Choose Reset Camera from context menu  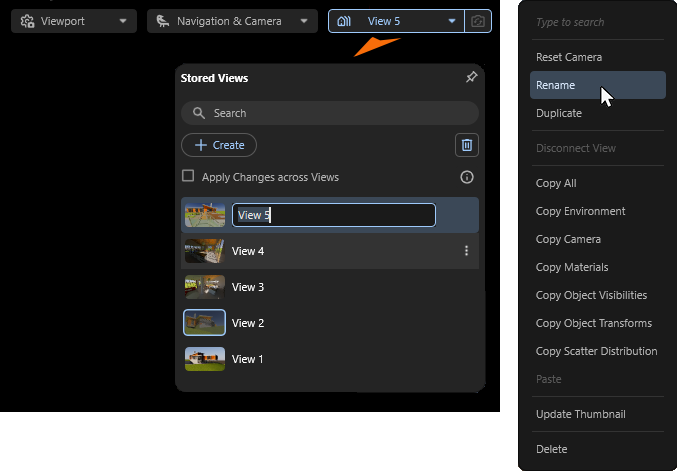[598, 57]
